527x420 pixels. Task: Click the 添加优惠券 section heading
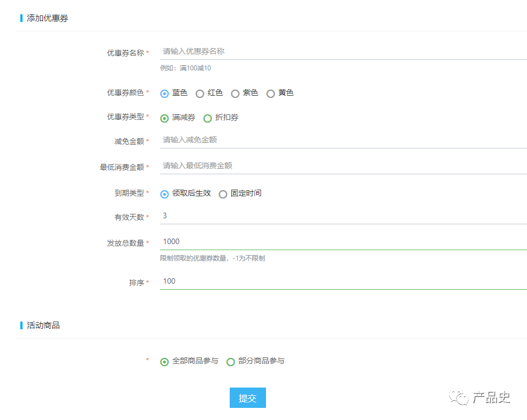coord(47,18)
